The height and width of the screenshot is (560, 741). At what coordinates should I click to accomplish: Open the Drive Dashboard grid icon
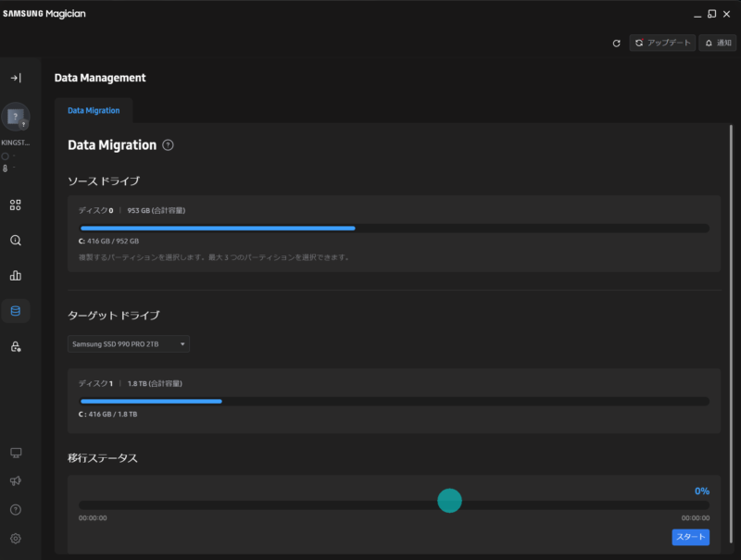tap(16, 205)
